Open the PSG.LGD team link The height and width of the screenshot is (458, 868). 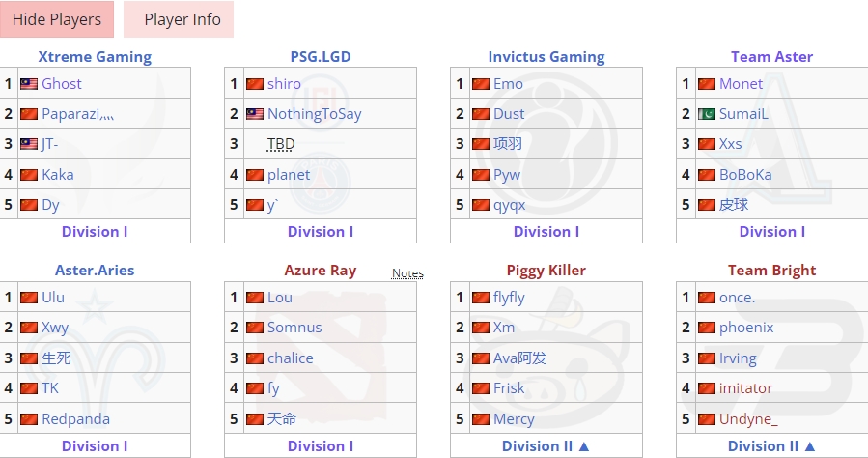click(321, 57)
